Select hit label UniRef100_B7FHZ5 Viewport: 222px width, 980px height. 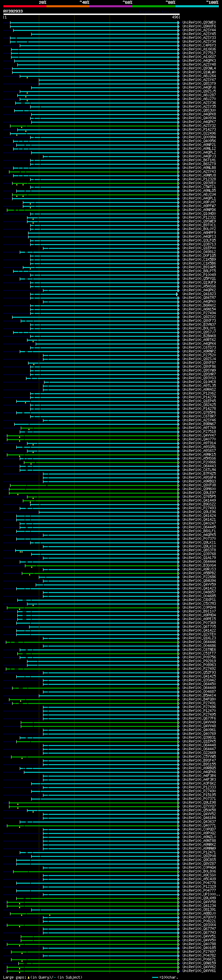(x=199, y=473)
